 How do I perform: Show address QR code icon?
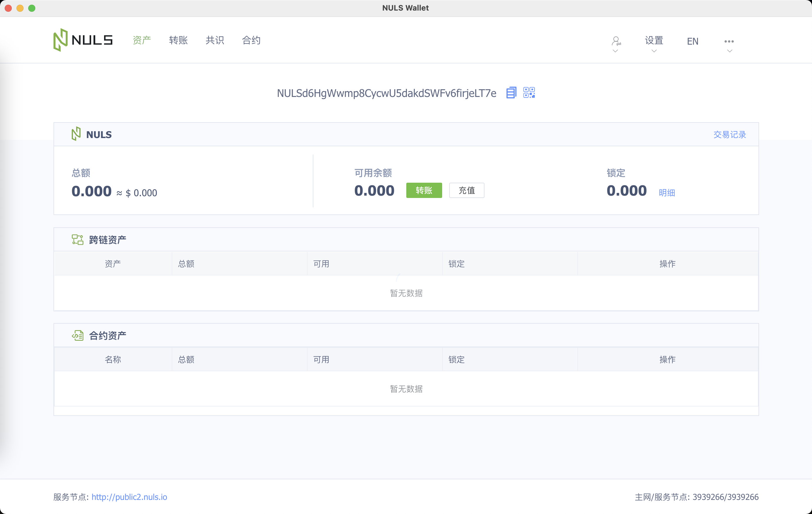pyautogui.click(x=529, y=93)
